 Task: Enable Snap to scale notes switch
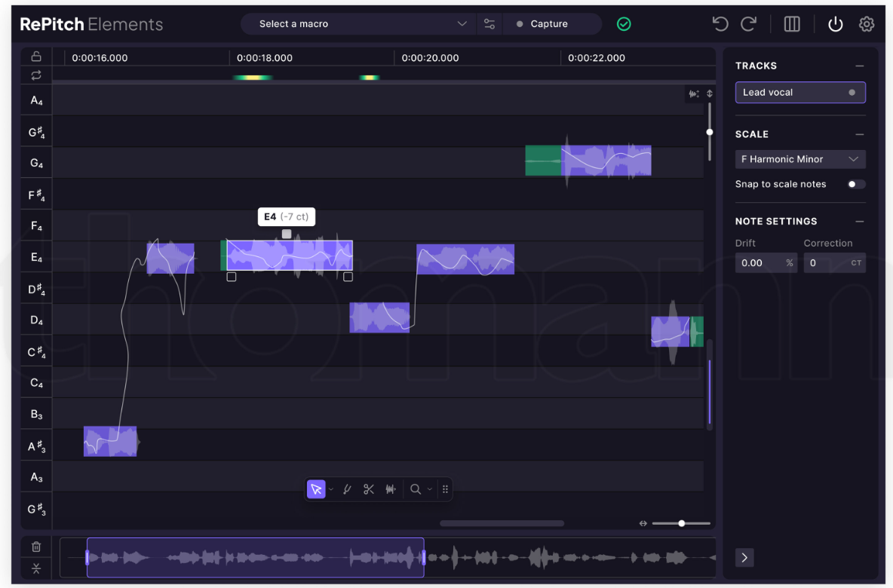click(x=856, y=184)
